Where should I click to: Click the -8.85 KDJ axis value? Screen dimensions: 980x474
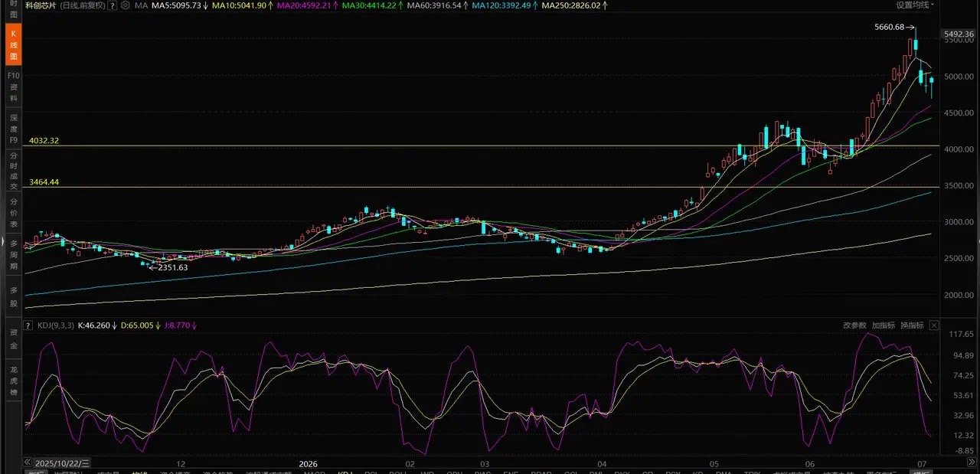coord(963,451)
